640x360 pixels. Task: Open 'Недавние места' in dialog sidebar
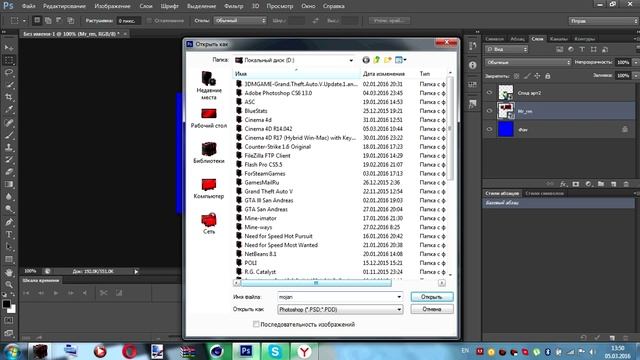[x=209, y=86]
